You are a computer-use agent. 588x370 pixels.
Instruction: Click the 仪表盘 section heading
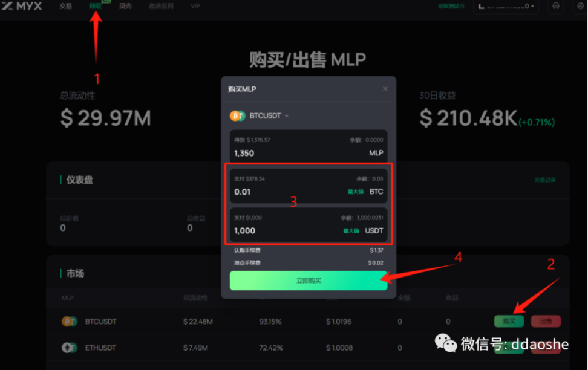tap(79, 180)
